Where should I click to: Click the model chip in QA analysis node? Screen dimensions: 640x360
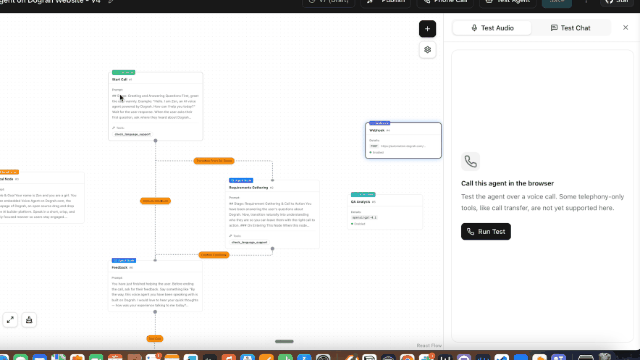coord(364,218)
